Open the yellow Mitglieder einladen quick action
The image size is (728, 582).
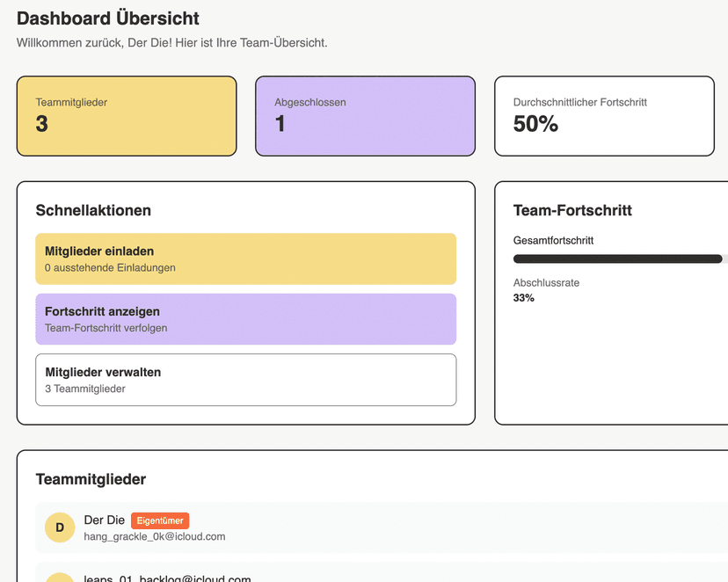pyautogui.click(x=245, y=258)
